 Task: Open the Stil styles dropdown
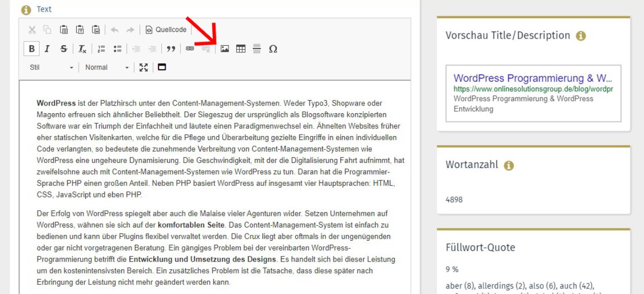52,67
